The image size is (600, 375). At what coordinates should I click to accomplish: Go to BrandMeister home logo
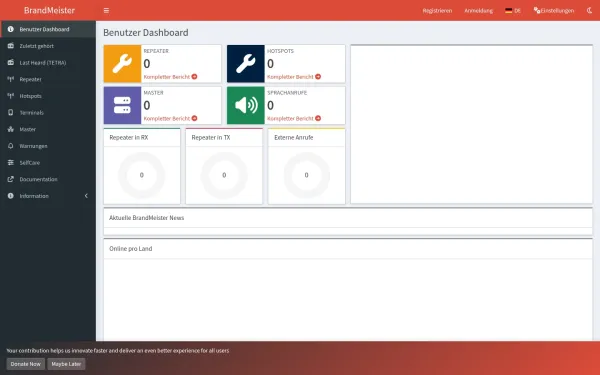coord(49,10)
